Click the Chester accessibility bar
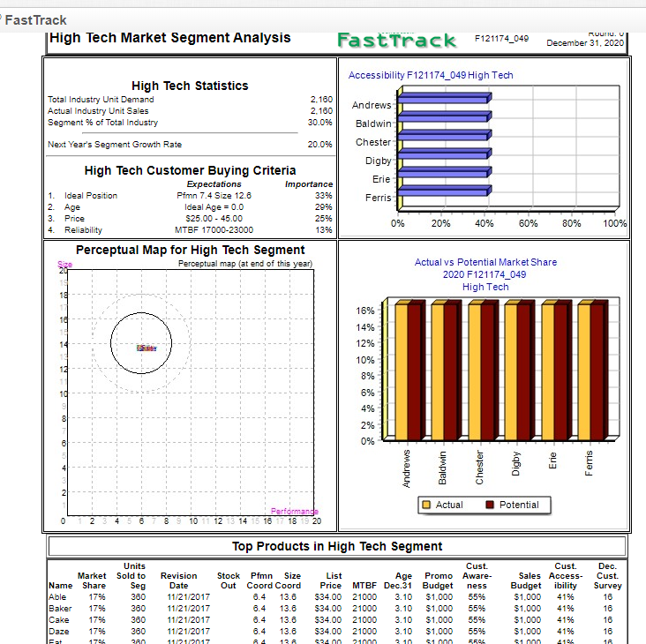This screenshot has width=646, height=644. click(x=445, y=135)
